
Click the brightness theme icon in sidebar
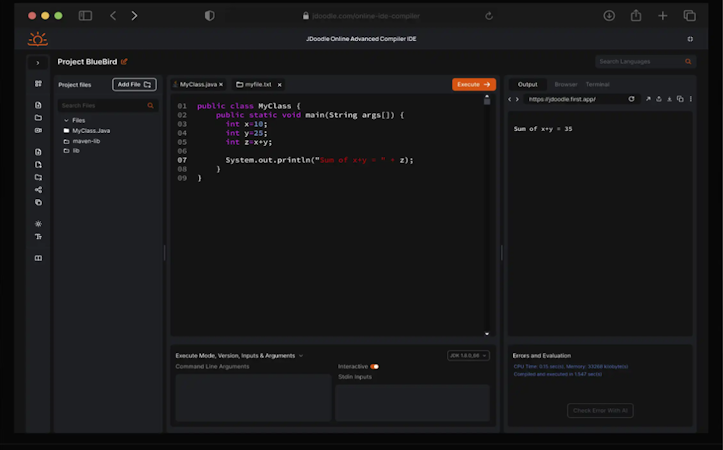click(x=38, y=224)
